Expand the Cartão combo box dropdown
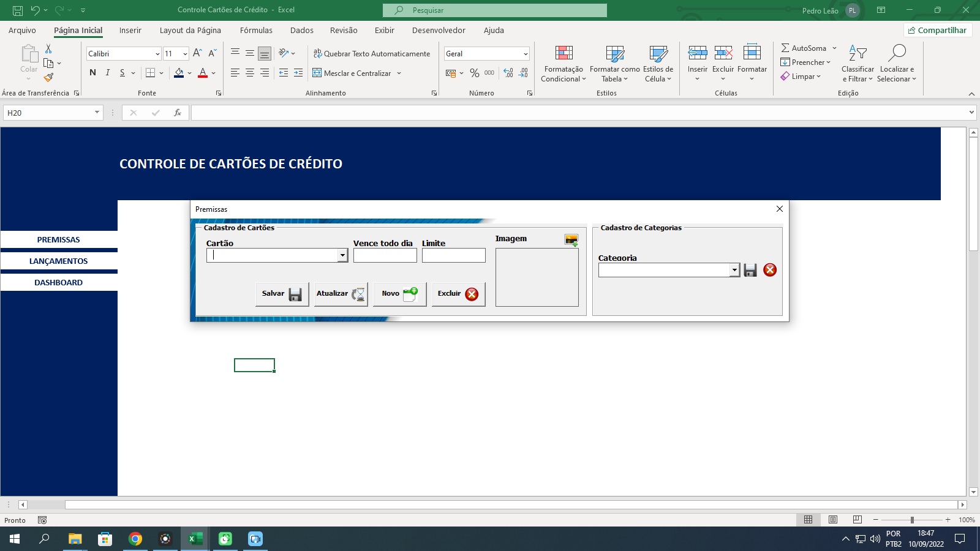This screenshot has width=980, height=551. (342, 255)
